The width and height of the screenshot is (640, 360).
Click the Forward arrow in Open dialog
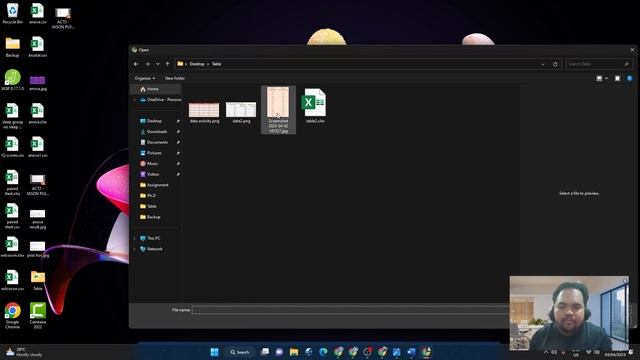(147, 64)
